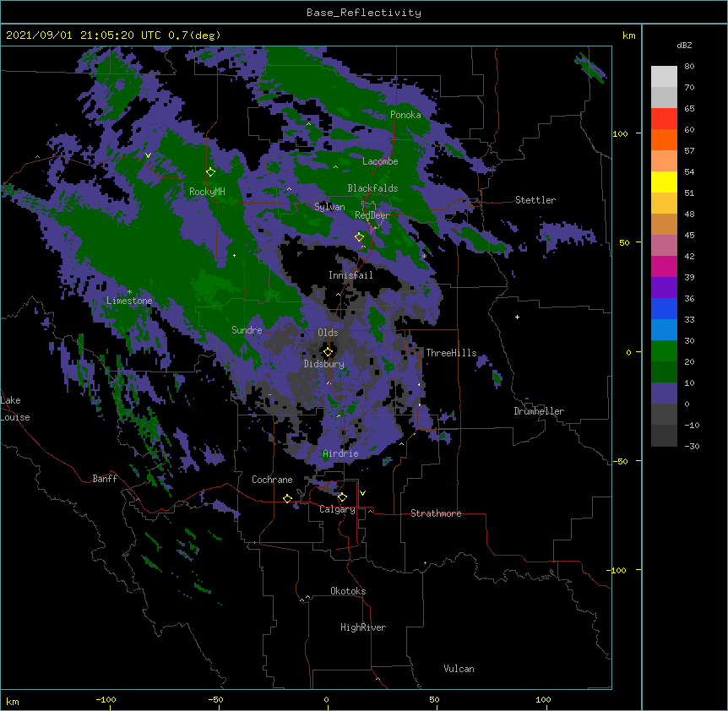Select the 60 dBZ orange legend swatch
The width and height of the screenshot is (728, 711).
coord(664,139)
